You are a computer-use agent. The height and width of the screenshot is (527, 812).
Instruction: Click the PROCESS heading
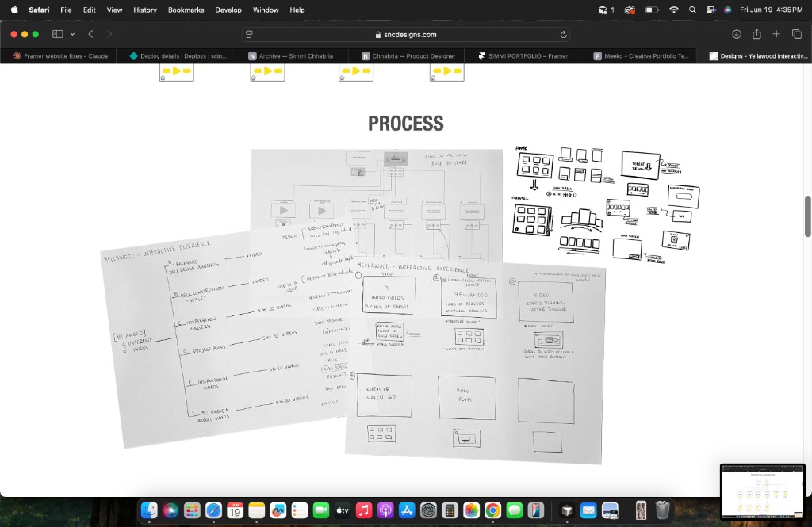[406, 124]
